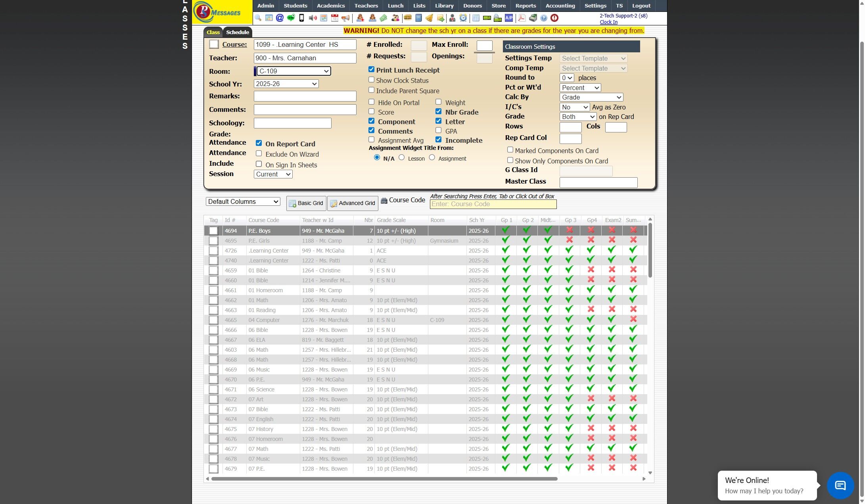Toggle the Print Lunch Receipt checkbox
The image size is (865, 504).
coord(371,69)
